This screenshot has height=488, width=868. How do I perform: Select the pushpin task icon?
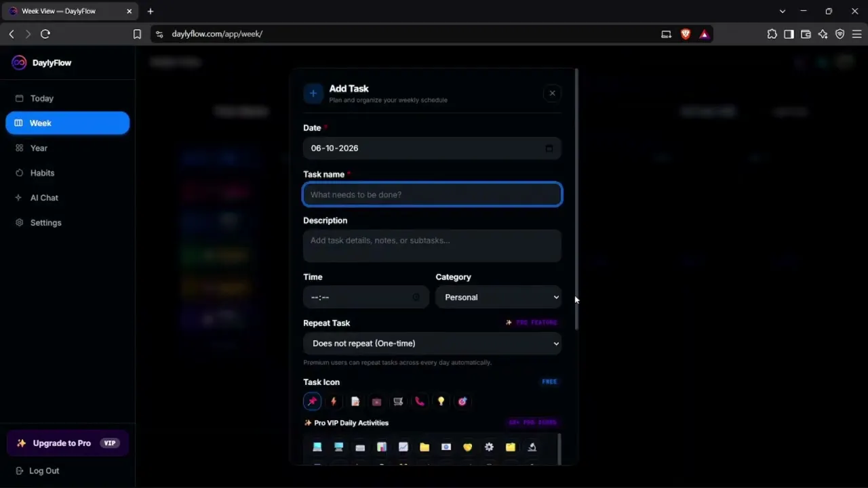(x=312, y=401)
